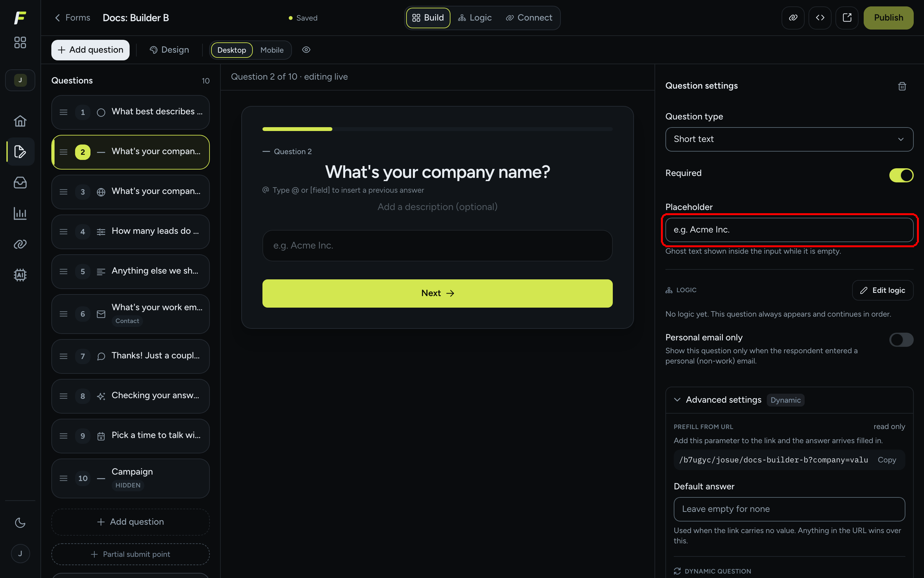This screenshot has width=924, height=578.
Task: Open the dashboard grid icon in sidebar
Action: point(20,42)
